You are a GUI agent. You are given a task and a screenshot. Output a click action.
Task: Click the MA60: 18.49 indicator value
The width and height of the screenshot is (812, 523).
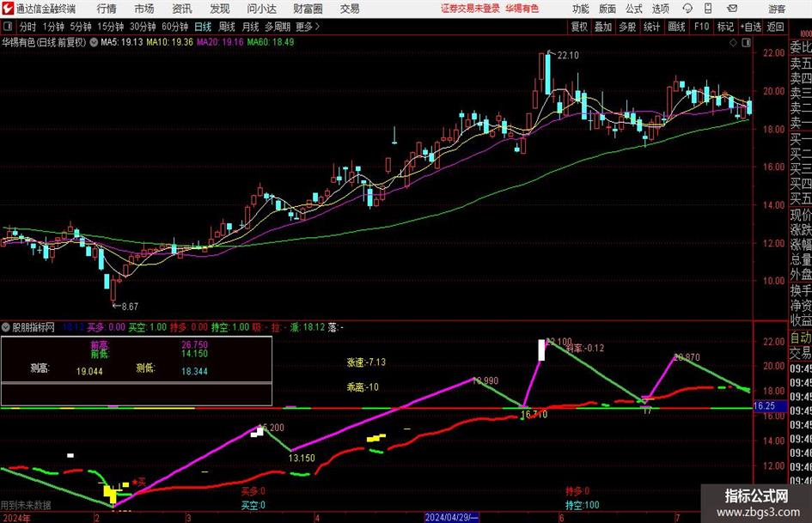[x=271, y=42]
